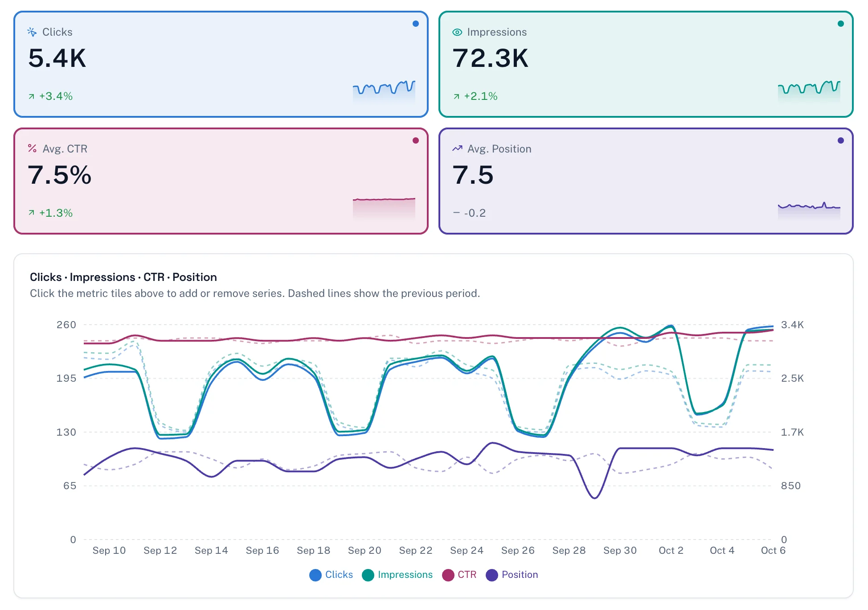Click the +1.3% up-arrow icon

[32, 213]
